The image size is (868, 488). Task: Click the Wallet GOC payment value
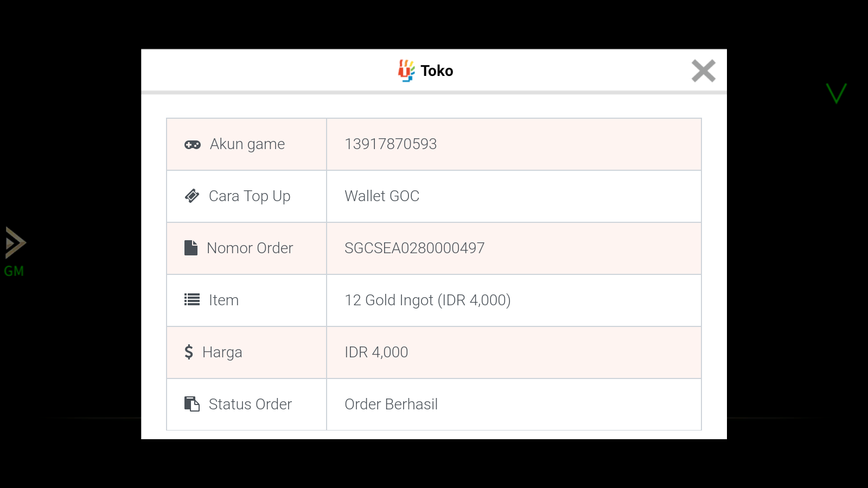coord(382,196)
